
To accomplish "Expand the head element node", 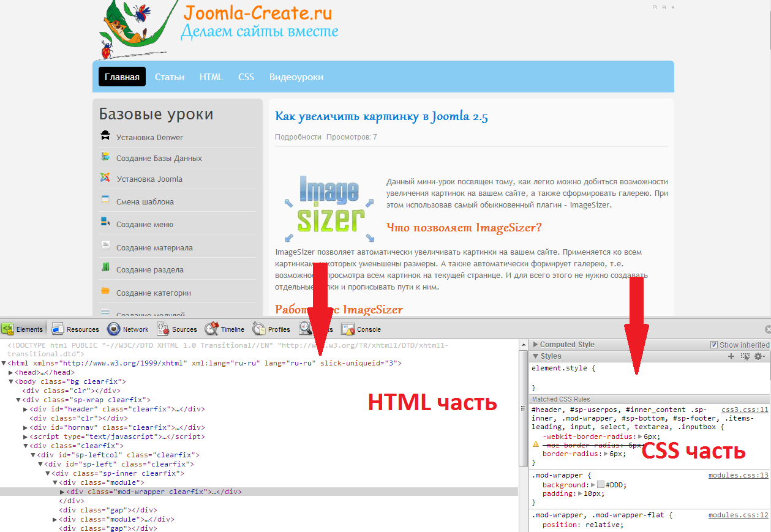I will (x=10, y=372).
